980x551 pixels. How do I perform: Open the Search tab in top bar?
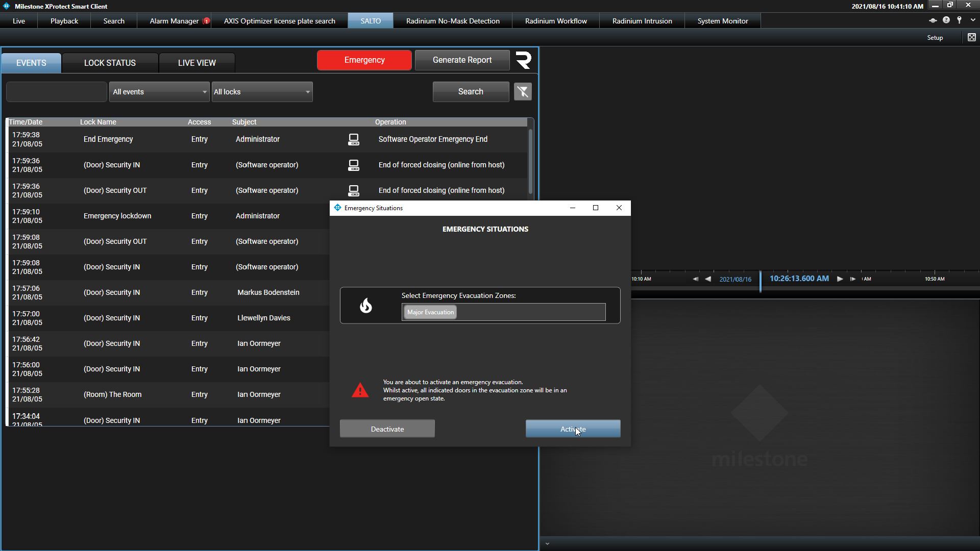114,21
